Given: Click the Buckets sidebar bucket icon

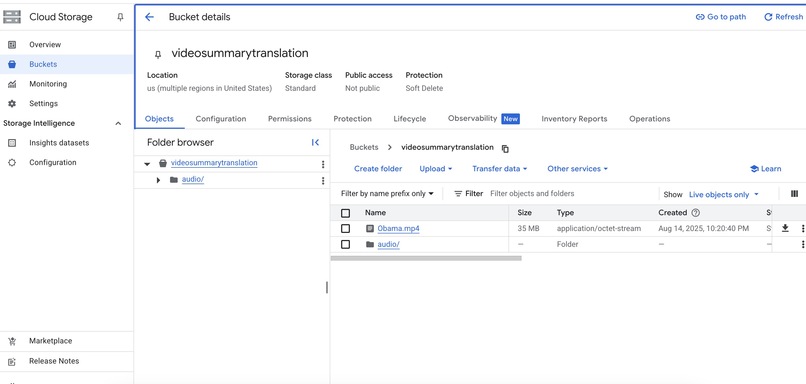Looking at the screenshot, I should coord(12,64).
